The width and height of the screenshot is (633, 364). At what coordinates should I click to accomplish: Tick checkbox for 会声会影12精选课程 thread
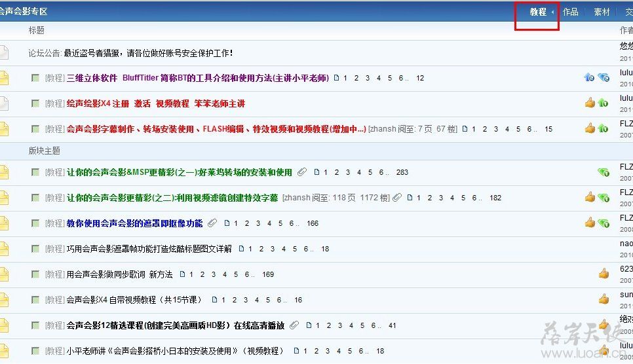click(35, 325)
